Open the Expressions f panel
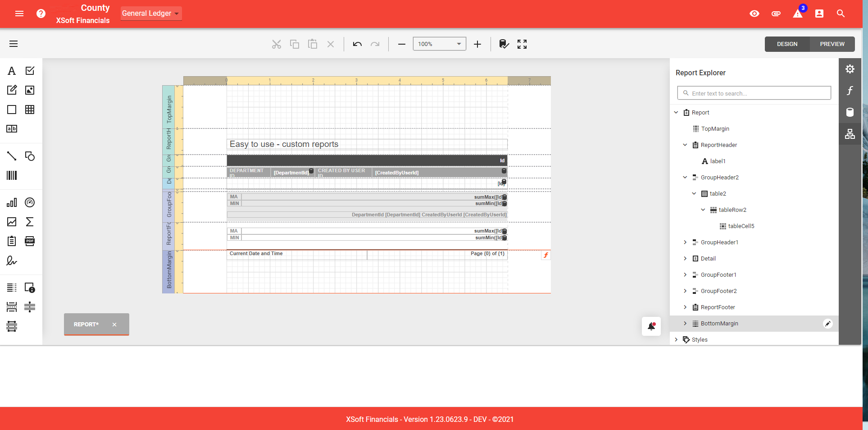The image size is (868, 430). (850, 91)
